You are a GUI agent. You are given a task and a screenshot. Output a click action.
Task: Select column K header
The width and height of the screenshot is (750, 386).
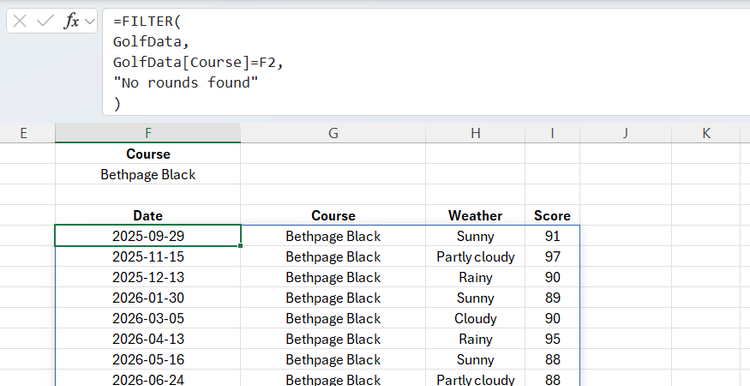click(706, 133)
